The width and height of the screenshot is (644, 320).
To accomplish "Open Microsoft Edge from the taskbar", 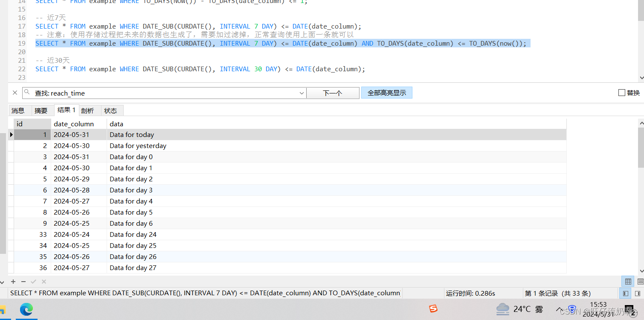I will pos(26,309).
